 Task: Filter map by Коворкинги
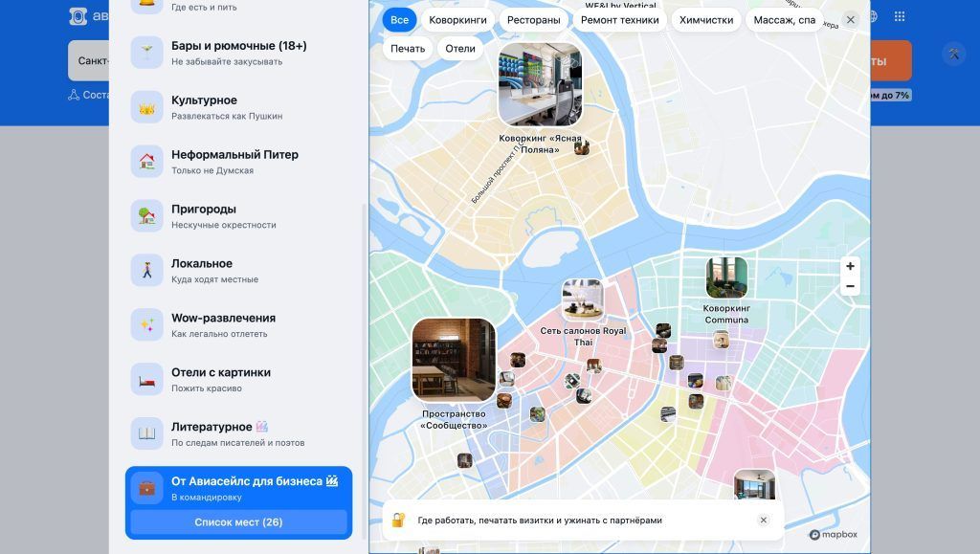click(457, 20)
